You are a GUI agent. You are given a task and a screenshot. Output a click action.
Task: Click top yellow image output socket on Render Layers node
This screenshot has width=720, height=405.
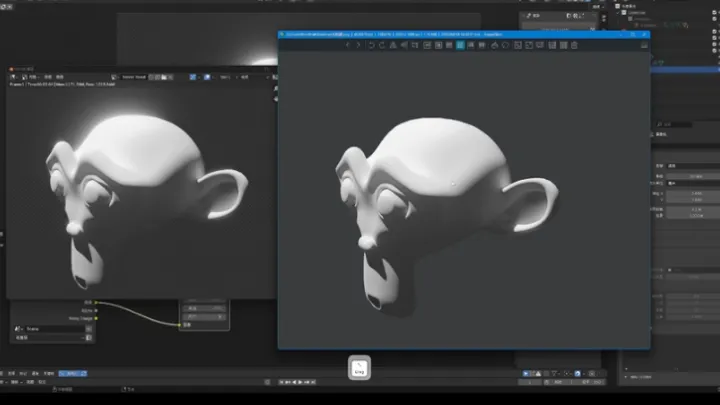[96, 302]
